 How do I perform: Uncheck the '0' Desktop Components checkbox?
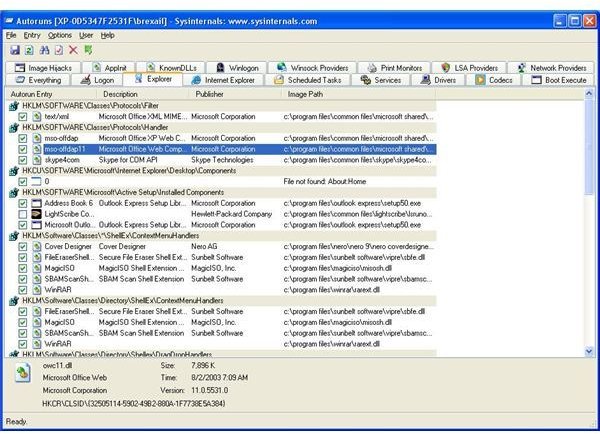[23, 181]
